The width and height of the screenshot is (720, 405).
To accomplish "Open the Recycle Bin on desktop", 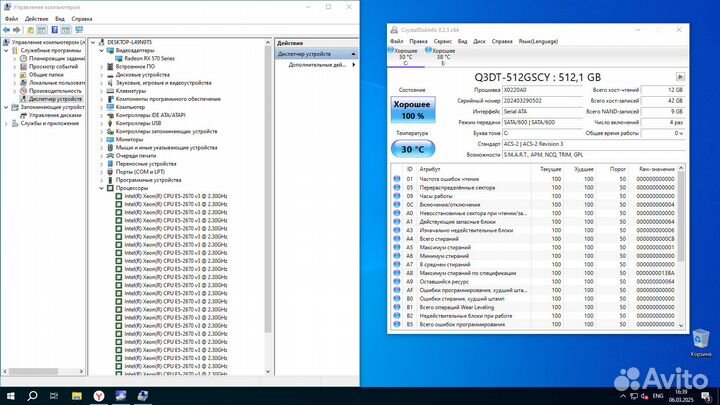I will point(702,340).
